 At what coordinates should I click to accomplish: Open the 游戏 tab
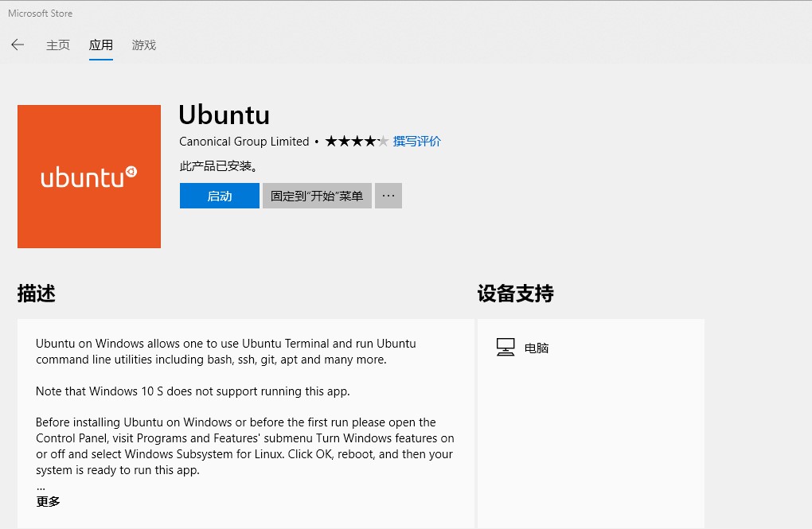[144, 45]
